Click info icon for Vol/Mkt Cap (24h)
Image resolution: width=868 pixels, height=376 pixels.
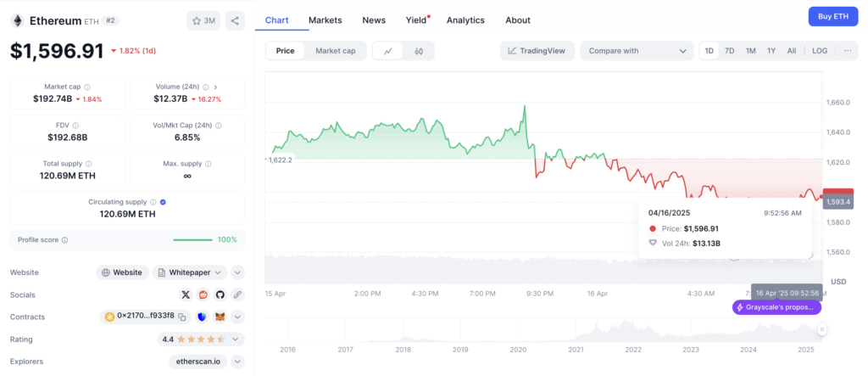coord(218,126)
